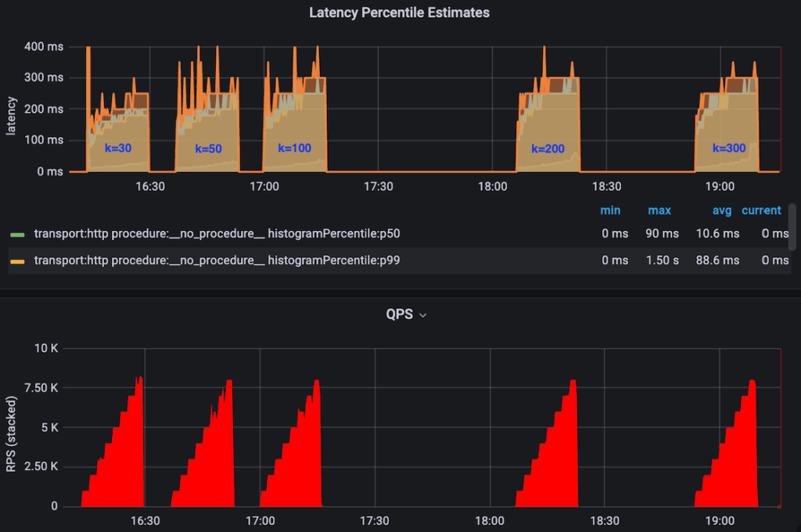Select the k=100 annotation on latency graph
The width and height of the screenshot is (801, 532).
(295, 147)
